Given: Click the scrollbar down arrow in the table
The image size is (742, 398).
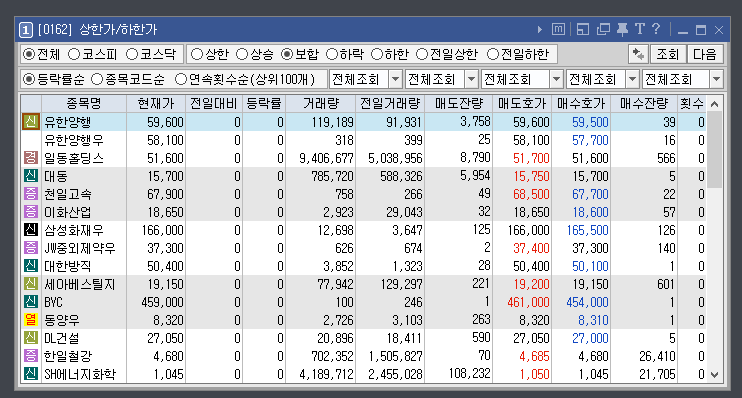Looking at the screenshot, I should click(715, 375).
